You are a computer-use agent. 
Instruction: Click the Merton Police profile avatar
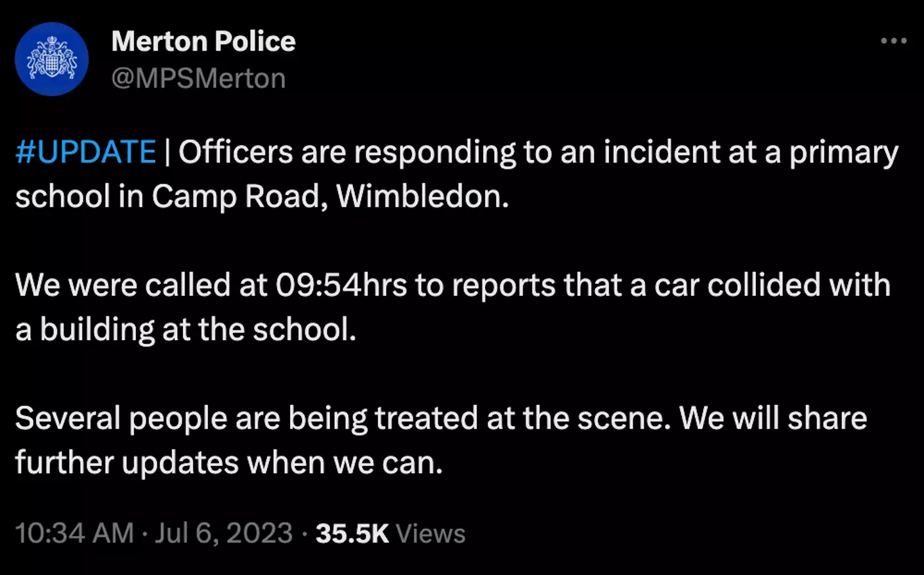51,59
